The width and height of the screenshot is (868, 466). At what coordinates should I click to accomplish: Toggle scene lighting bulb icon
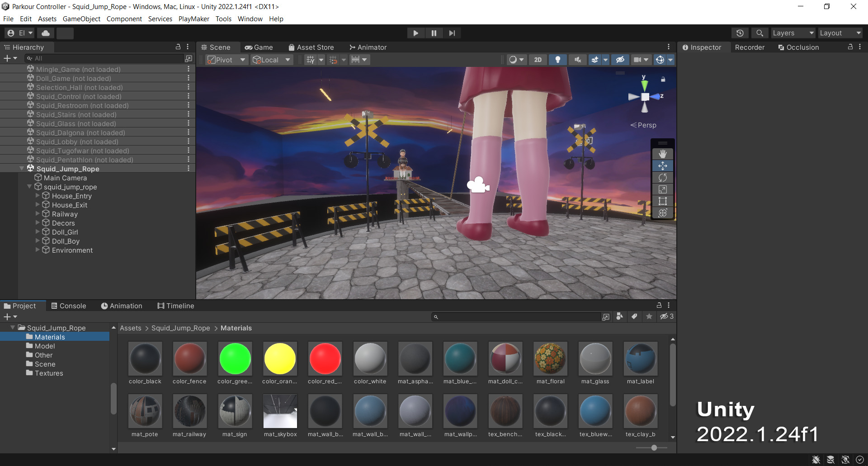point(558,60)
